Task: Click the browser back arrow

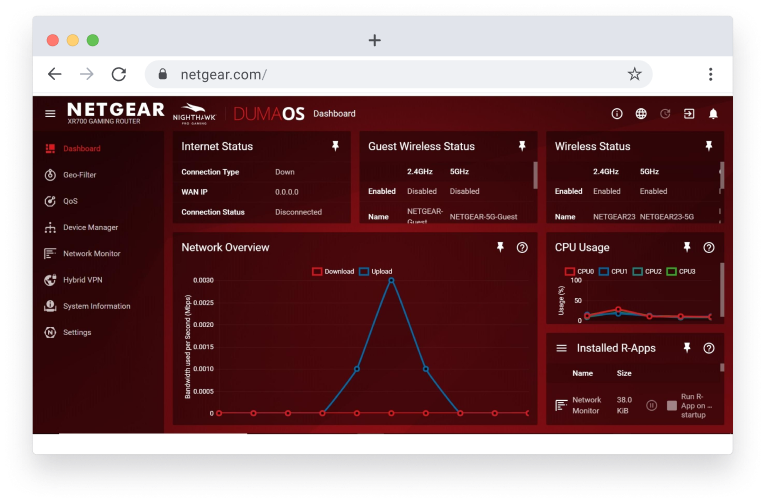Action: click(55, 74)
